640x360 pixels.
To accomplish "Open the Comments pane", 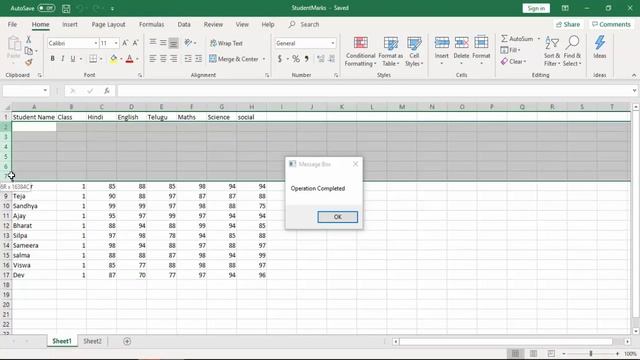I will [x=611, y=24].
